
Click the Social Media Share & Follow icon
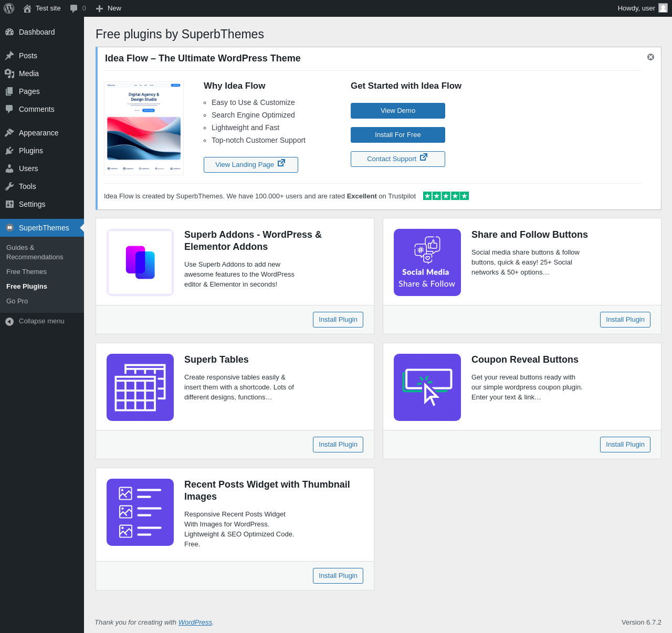click(427, 262)
